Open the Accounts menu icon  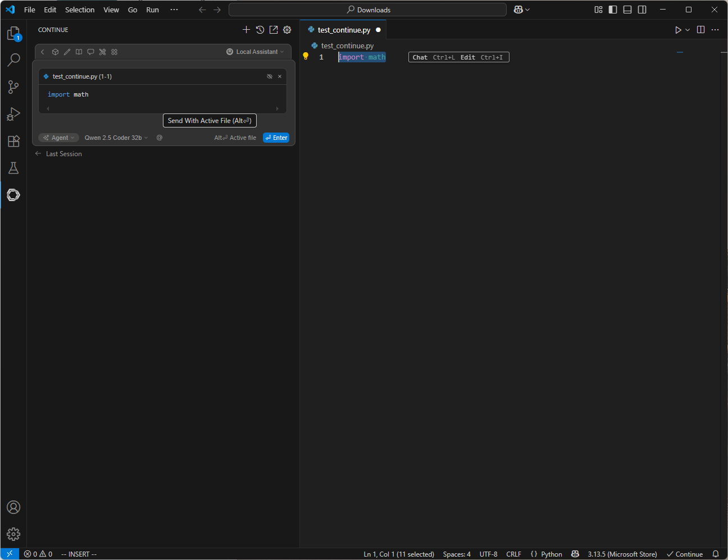coord(13,507)
